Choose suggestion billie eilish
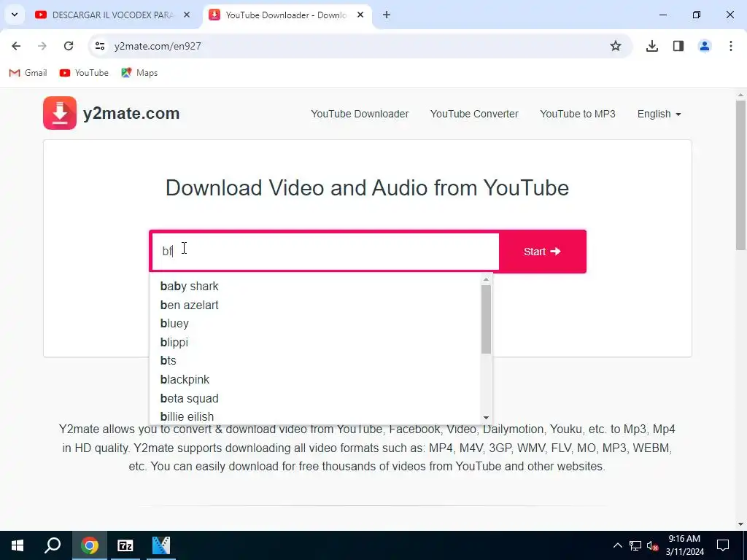747x560 pixels. (x=315, y=416)
